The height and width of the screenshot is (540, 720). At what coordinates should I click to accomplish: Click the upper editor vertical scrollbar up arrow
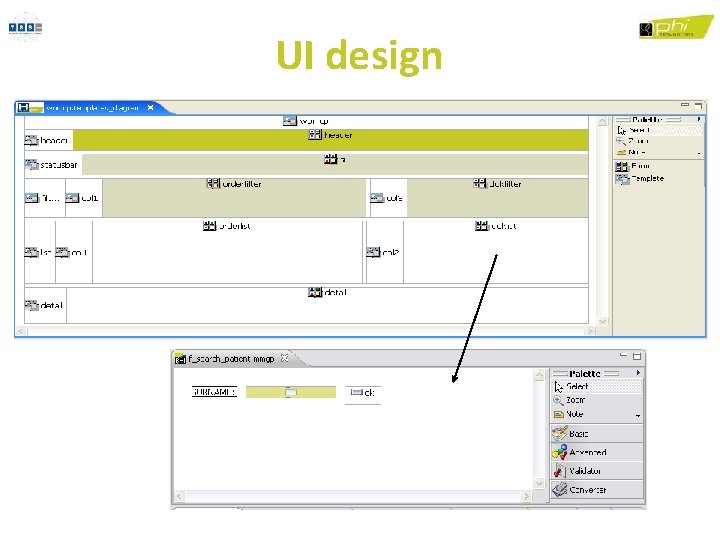point(602,121)
